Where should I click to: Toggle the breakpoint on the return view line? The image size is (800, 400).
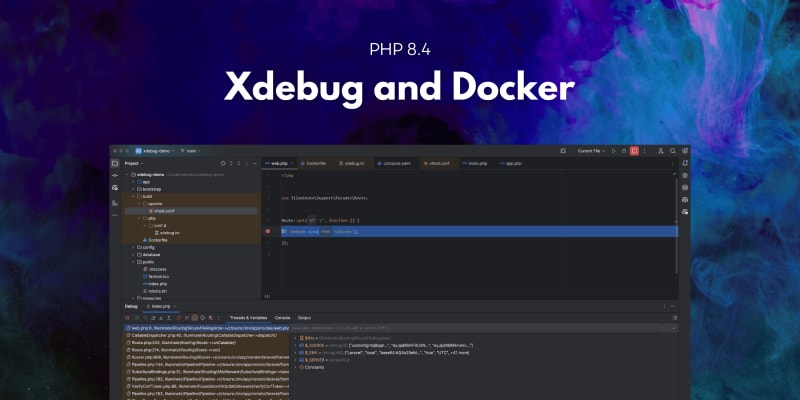point(267,231)
